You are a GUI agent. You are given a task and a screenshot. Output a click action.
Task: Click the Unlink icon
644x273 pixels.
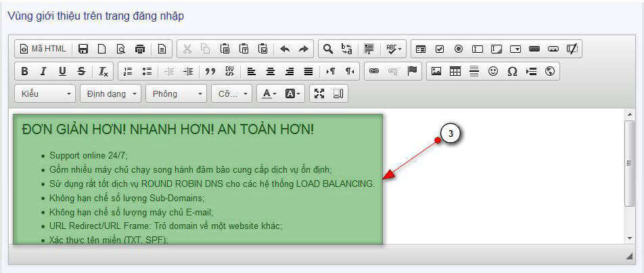[x=393, y=72]
